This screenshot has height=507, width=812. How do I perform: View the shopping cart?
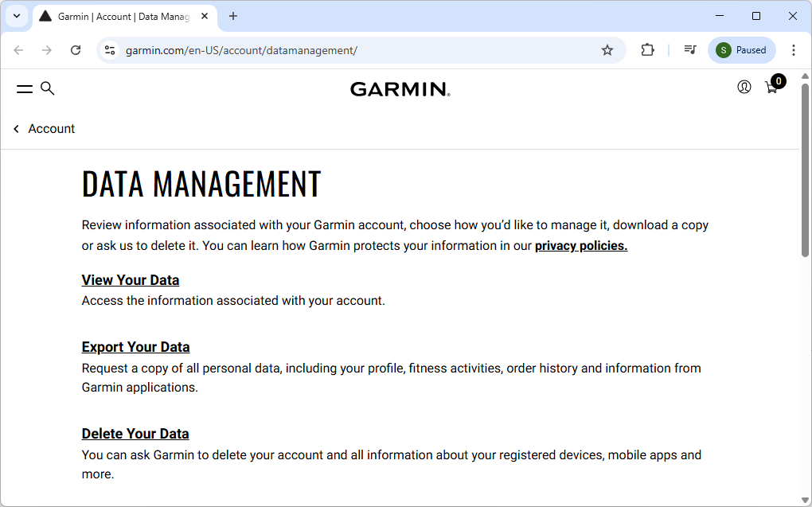(x=771, y=88)
